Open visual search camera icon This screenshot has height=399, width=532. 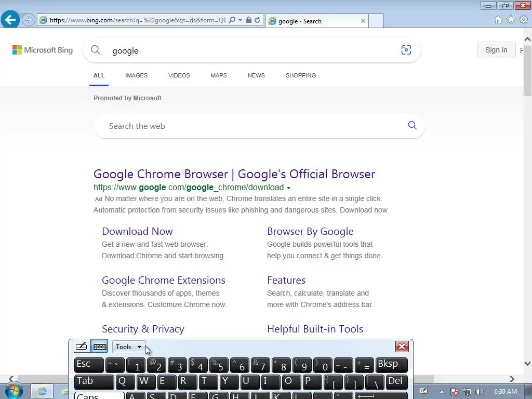[406, 50]
